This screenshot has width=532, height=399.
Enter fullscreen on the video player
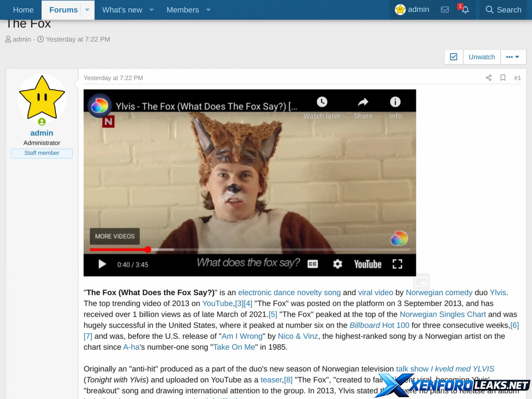[x=397, y=264]
